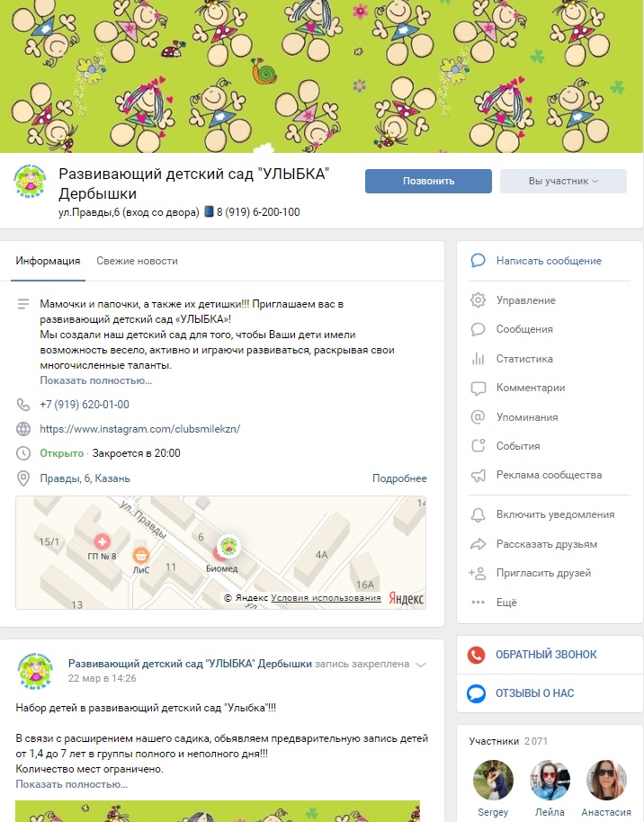
Task: Switch to the Свежие новости tab
Action: tap(137, 261)
